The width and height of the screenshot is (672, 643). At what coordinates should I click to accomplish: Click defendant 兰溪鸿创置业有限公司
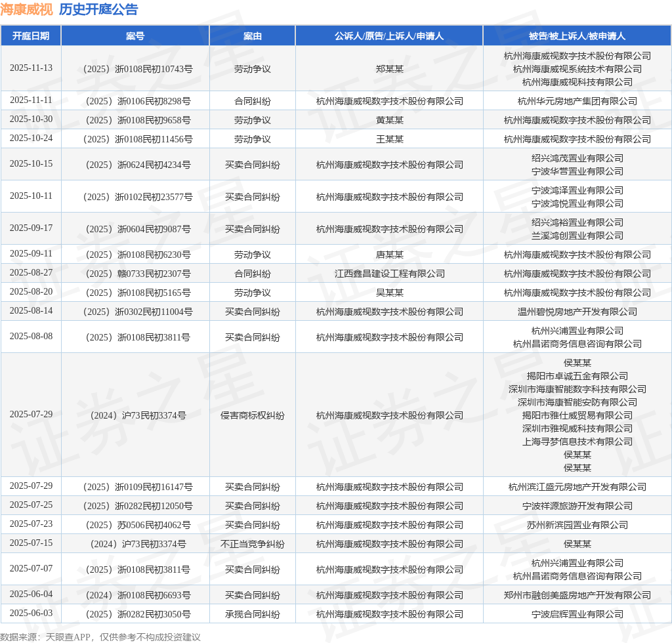pyautogui.click(x=577, y=236)
